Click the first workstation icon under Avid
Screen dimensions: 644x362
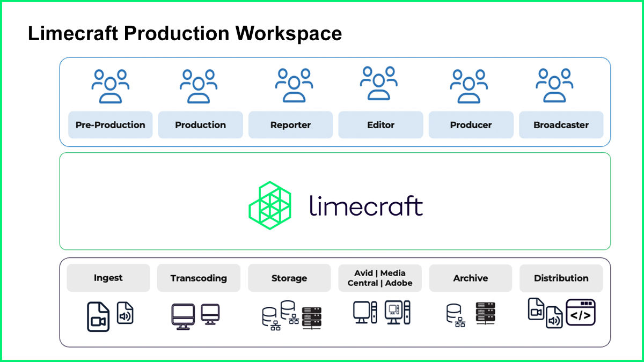click(365, 312)
